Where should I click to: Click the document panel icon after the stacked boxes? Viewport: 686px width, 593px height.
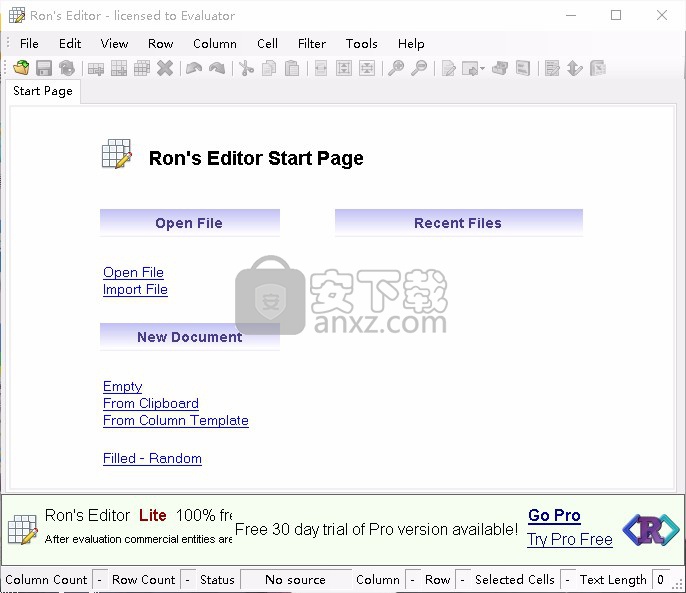(523, 68)
